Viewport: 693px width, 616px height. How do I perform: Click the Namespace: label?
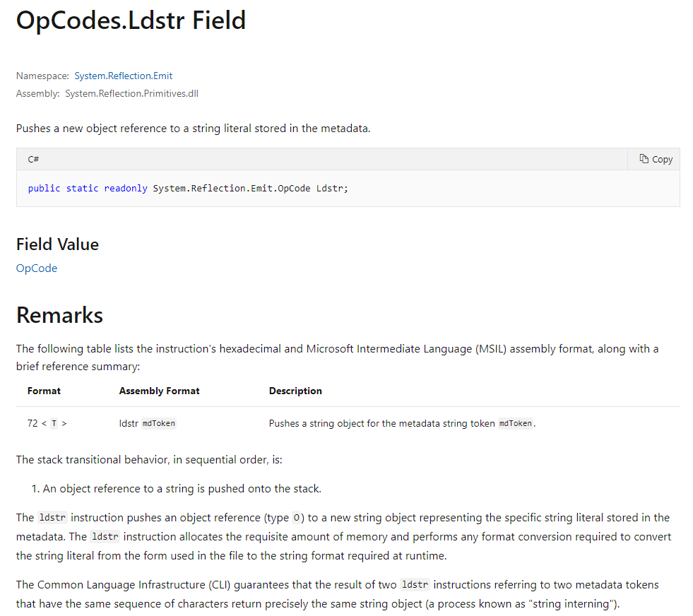42,76
